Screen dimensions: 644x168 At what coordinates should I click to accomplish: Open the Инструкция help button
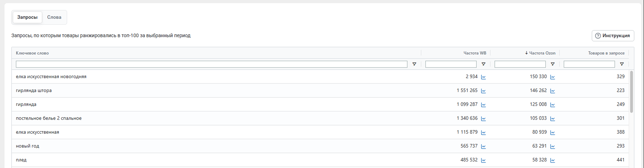tap(613, 36)
